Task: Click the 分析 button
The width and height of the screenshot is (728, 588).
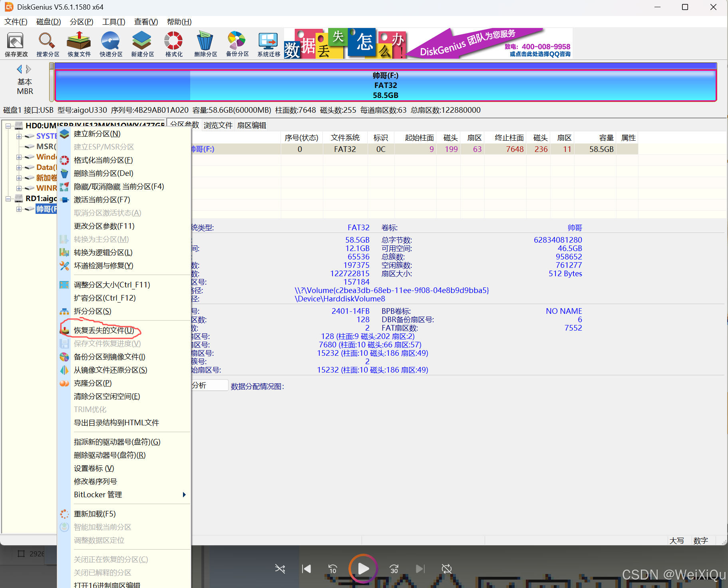Action: pos(209,385)
